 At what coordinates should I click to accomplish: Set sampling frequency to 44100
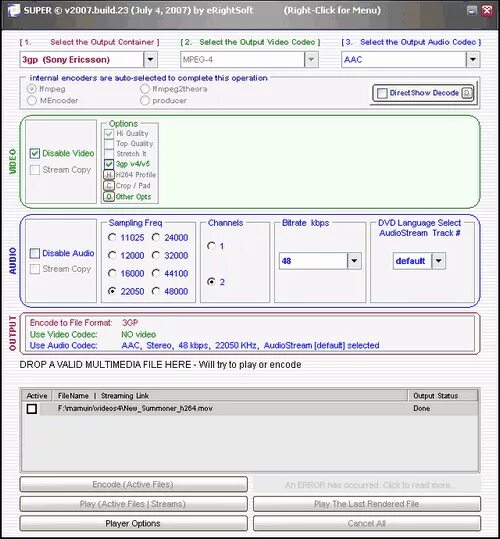tap(156, 273)
